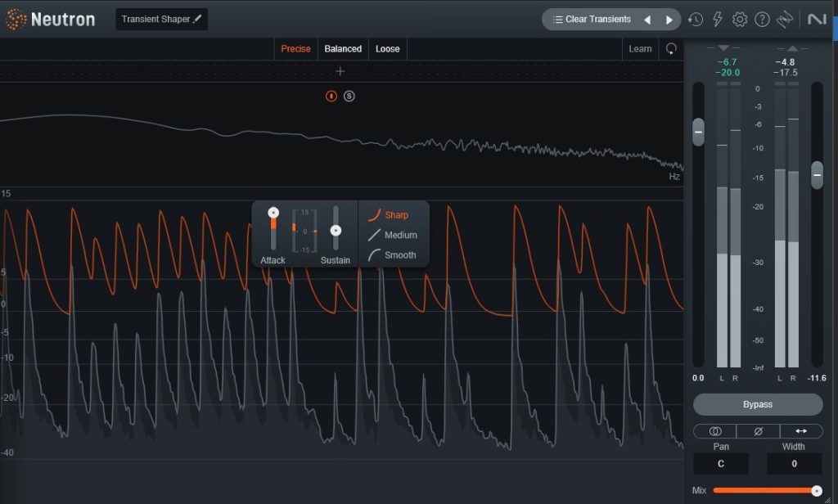The height and width of the screenshot is (504, 838).
Task: Click the reset circular arrow icon next to Learn
Action: [x=671, y=49]
